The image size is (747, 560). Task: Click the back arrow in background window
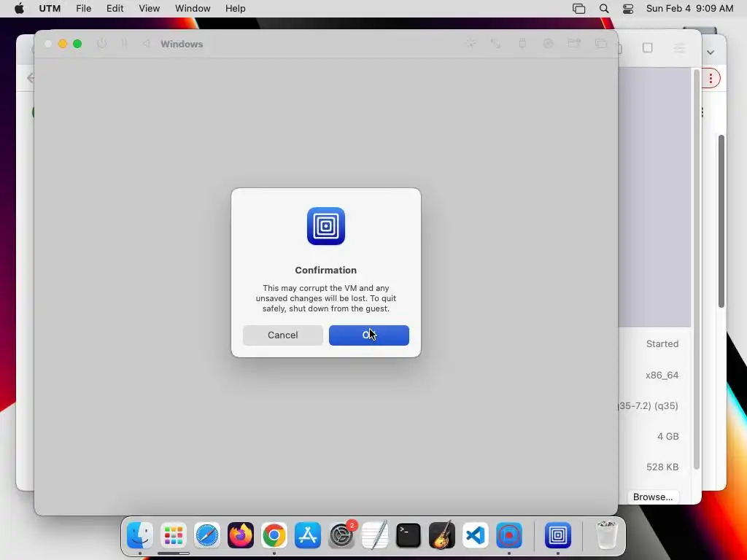(x=31, y=78)
